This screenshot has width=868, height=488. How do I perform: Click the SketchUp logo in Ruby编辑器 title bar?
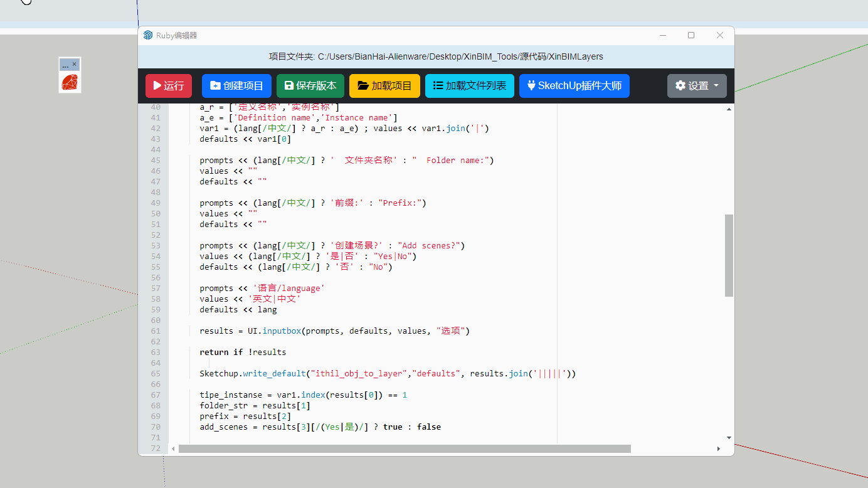148,36
